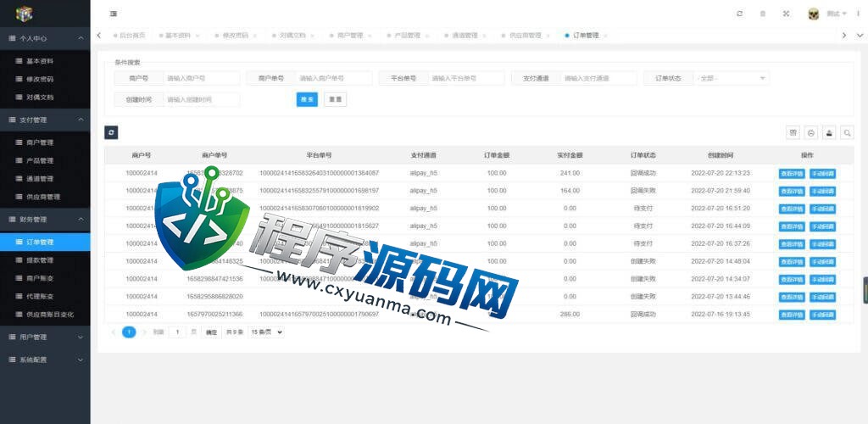Open 供应商账目变化 in the sidebar menu
The height and width of the screenshot is (424, 868).
(45, 315)
